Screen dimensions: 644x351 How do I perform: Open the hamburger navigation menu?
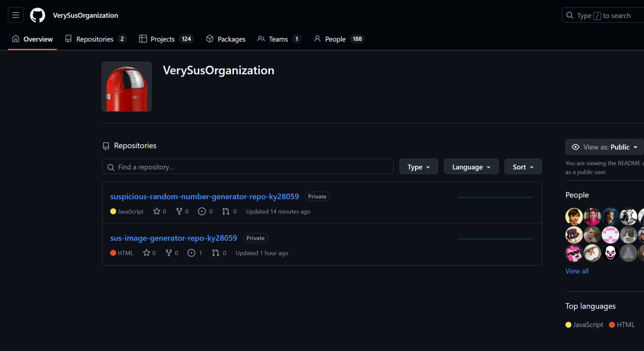[15, 15]
